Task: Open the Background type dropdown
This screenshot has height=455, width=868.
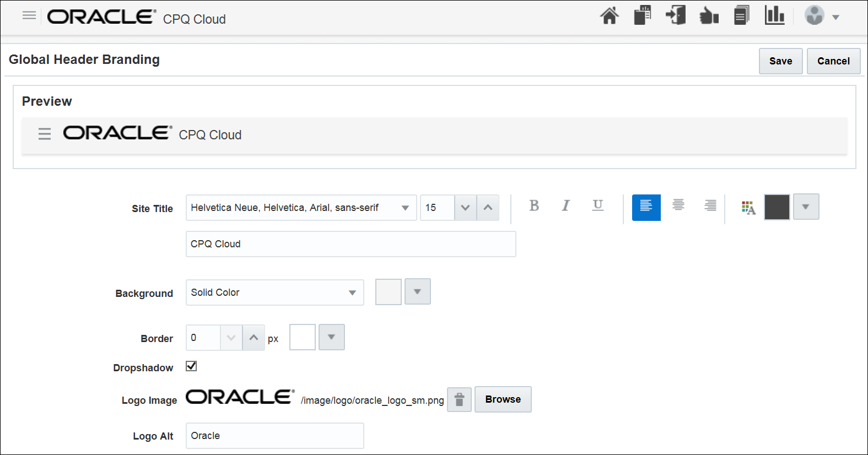Action: coord(274,292)
